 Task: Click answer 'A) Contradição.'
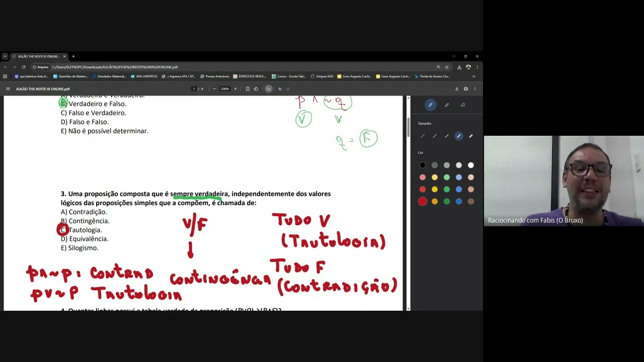(84, 212)
